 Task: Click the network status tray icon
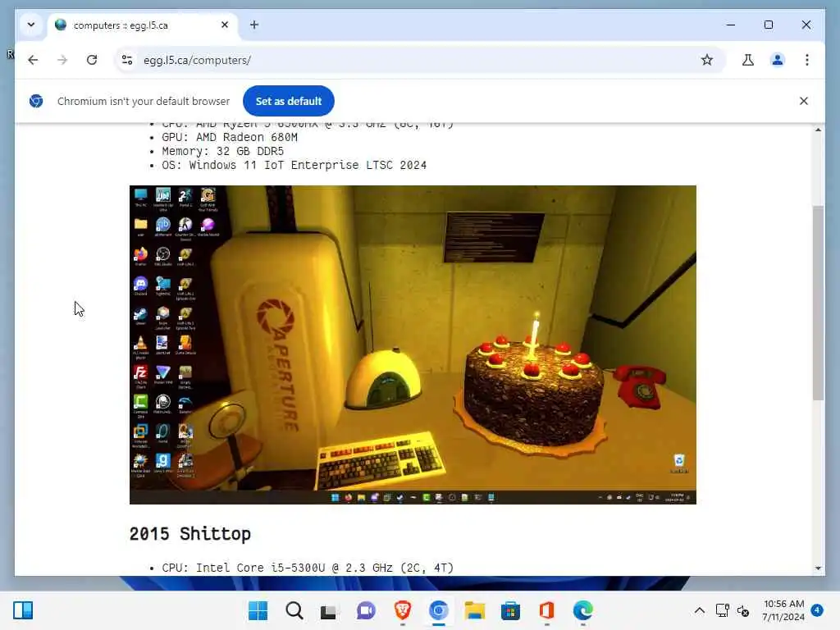[722, 610]
